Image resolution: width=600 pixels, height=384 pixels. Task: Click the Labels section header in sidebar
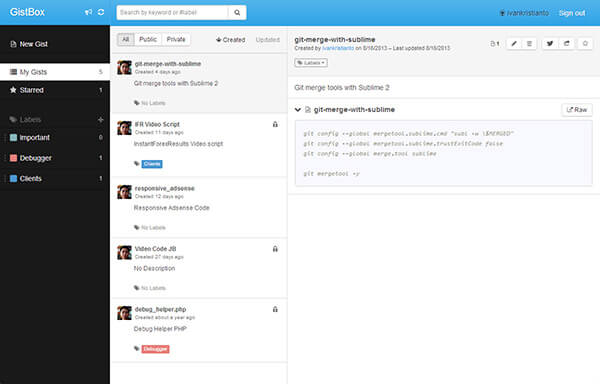click(25, 120)
